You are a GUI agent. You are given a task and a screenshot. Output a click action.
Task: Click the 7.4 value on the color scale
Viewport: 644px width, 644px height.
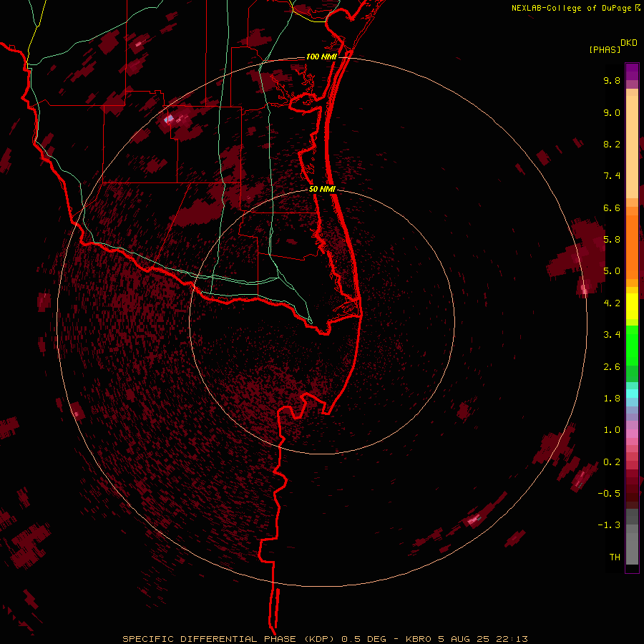pyautogui.click(x=612, y=176)
